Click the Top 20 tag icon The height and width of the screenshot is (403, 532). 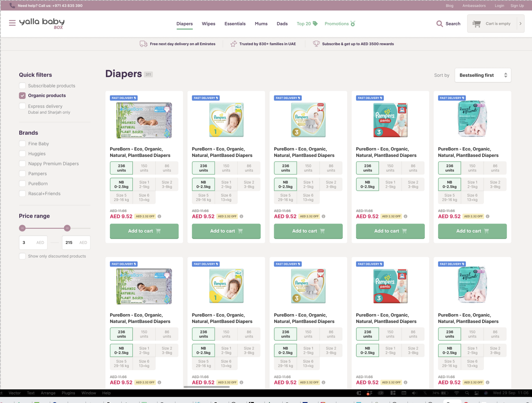click(x=315, y=23)
